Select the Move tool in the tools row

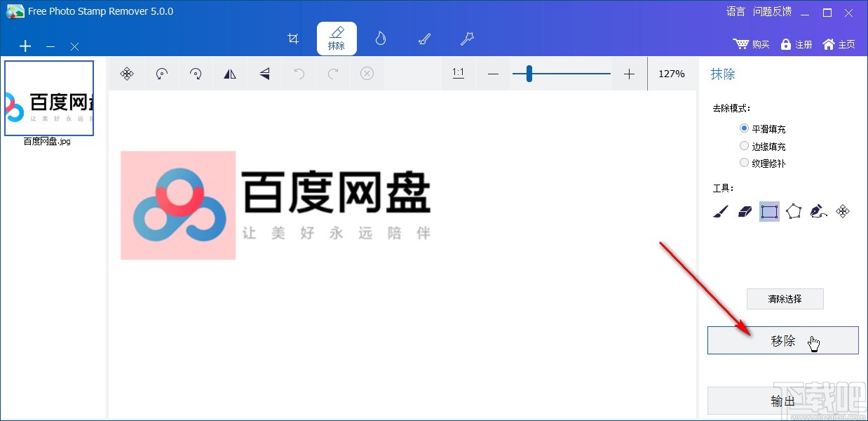pyautogui.click(x=843, y=210)
